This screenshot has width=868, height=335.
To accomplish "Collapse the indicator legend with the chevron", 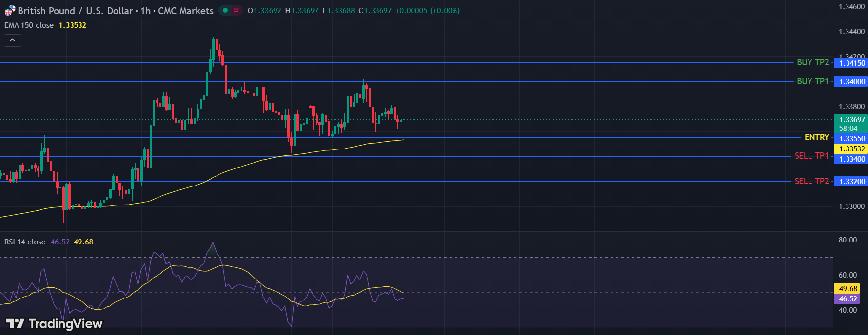I will [x=13, y=40].
